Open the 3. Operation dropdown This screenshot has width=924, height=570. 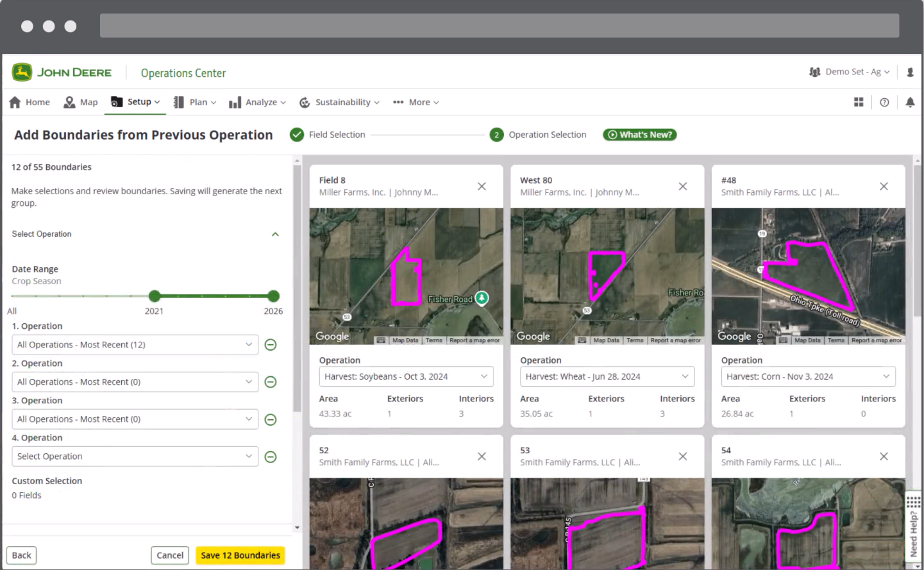click(135, 419)
